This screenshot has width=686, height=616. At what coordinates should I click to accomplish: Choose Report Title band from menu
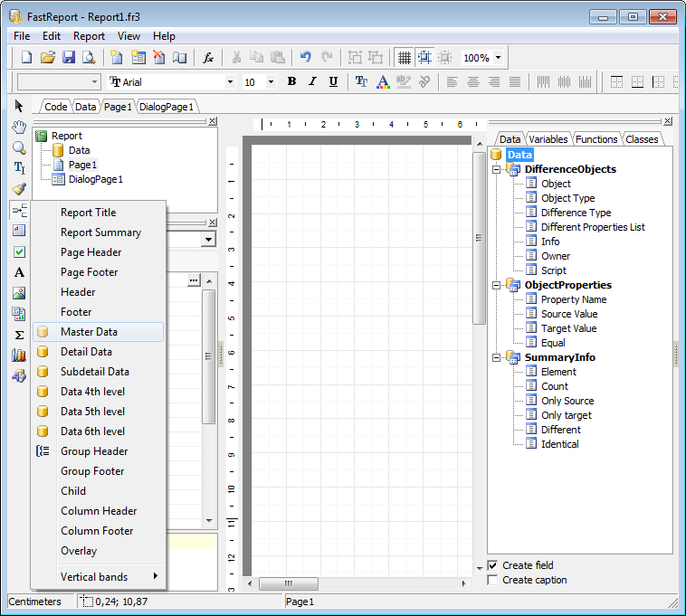98,213
